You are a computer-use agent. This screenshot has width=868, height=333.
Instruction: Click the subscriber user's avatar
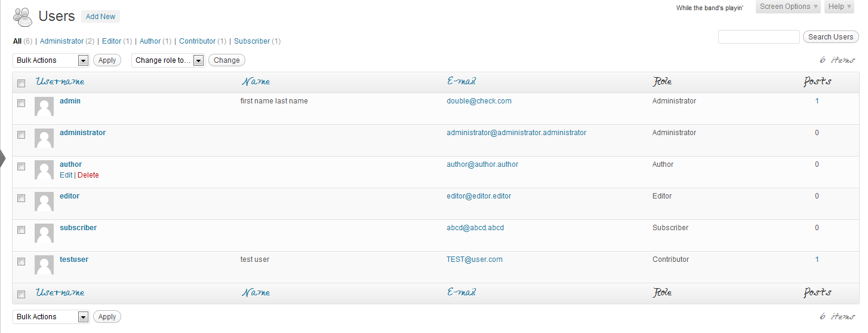(44, 233)
